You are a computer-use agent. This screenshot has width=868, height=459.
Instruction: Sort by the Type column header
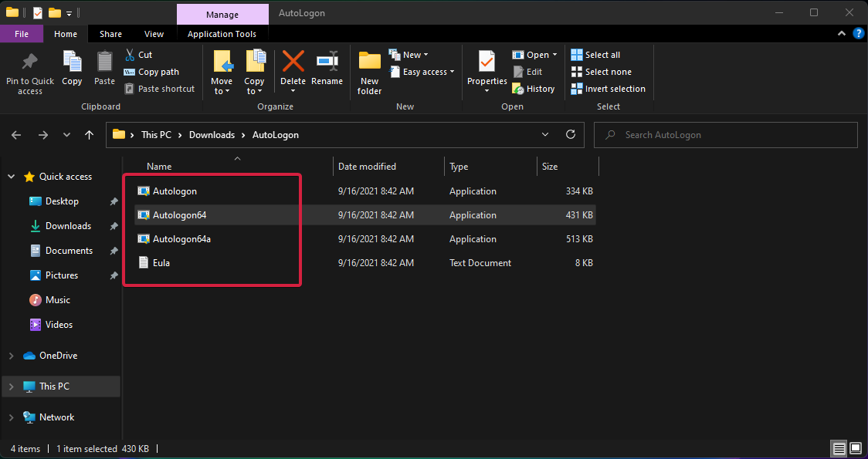pyautogui.click(x=459, y=167)
